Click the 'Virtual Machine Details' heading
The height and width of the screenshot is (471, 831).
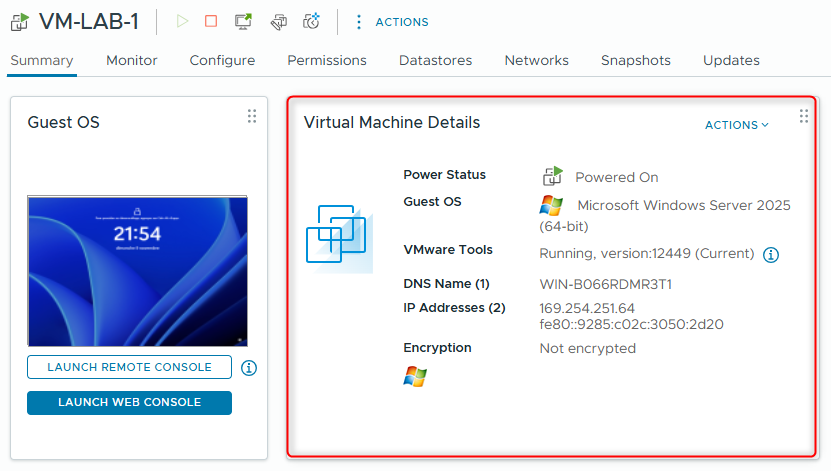tap(392, 122)
